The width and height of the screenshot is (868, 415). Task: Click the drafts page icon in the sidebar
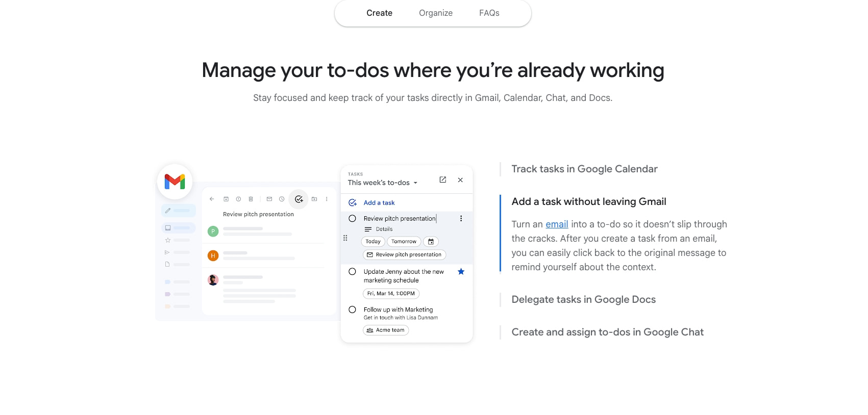[x=167, y=265]
